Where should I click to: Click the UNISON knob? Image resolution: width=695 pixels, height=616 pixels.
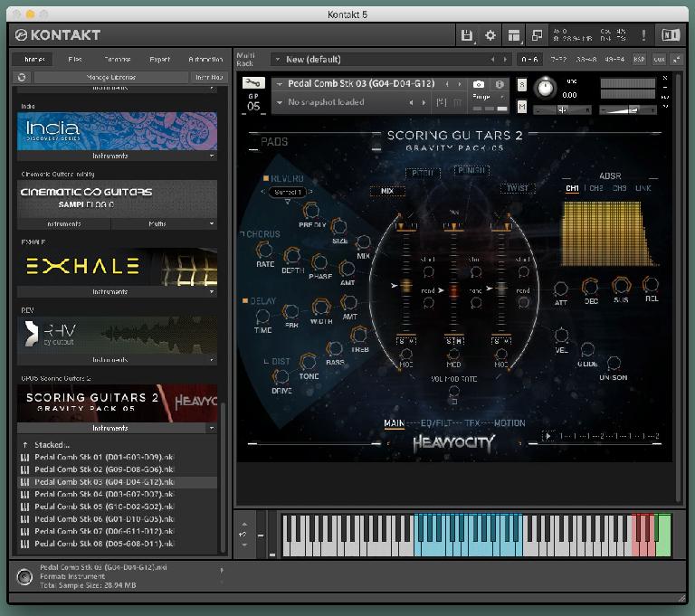click(x=614, y=364)
